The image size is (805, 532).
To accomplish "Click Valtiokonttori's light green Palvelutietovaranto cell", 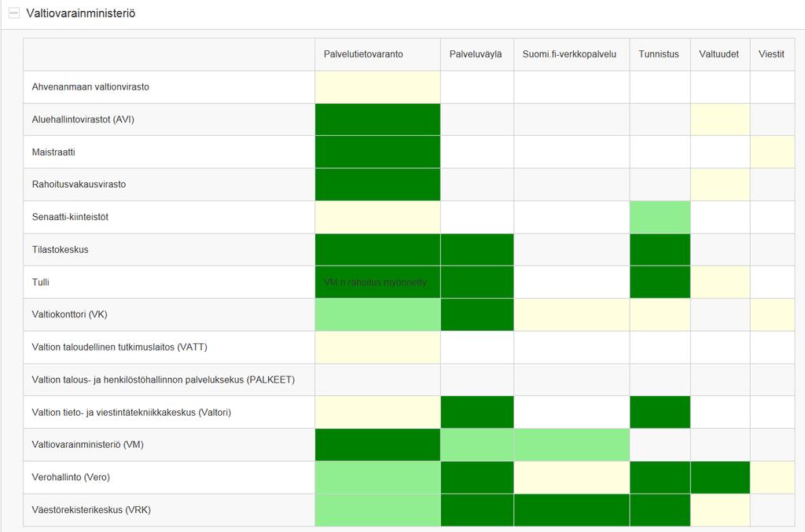I will pos(378,314).
